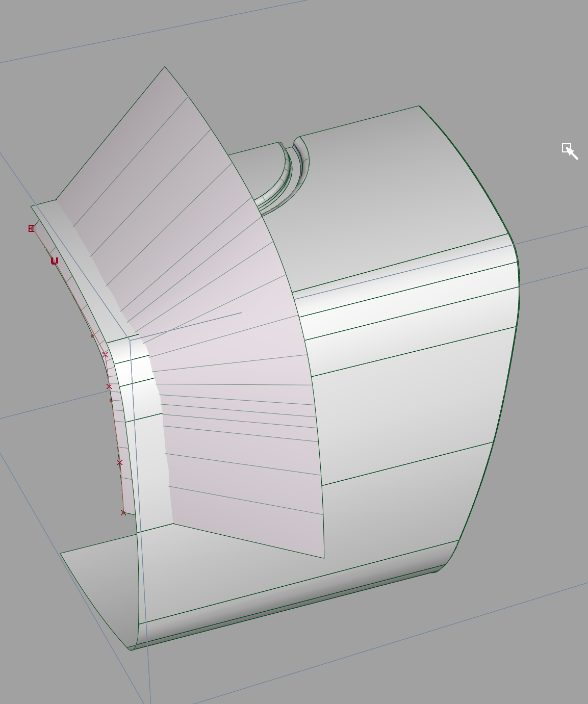The height and width of the screenshot is (704, 588).
Task: Click the red U direction label marker
Action: click(55, 261)
